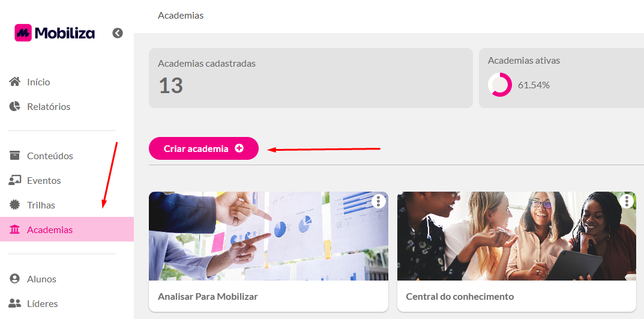Click the Academias building icon
The image size is (644, 319).
pyautogui.click(x=15, y=229)
